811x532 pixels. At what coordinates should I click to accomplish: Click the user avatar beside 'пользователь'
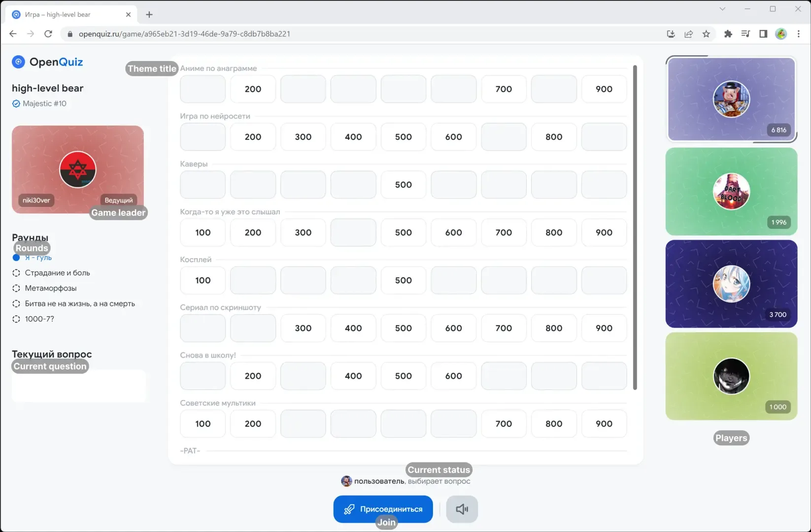point(346,481)
